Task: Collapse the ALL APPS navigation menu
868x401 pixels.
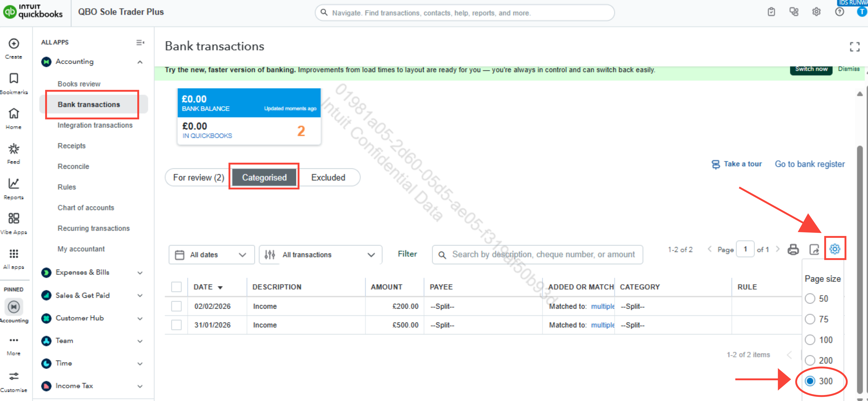Action: [140, 42]
